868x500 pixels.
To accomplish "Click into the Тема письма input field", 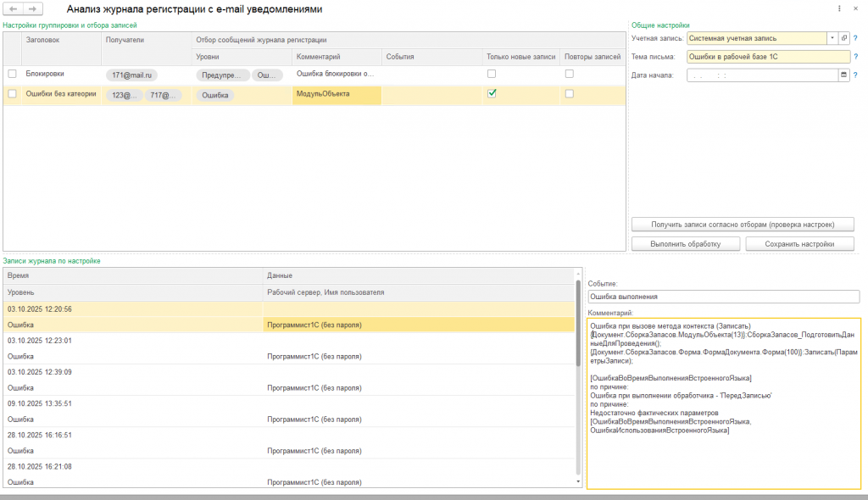I will coord(767,57).
